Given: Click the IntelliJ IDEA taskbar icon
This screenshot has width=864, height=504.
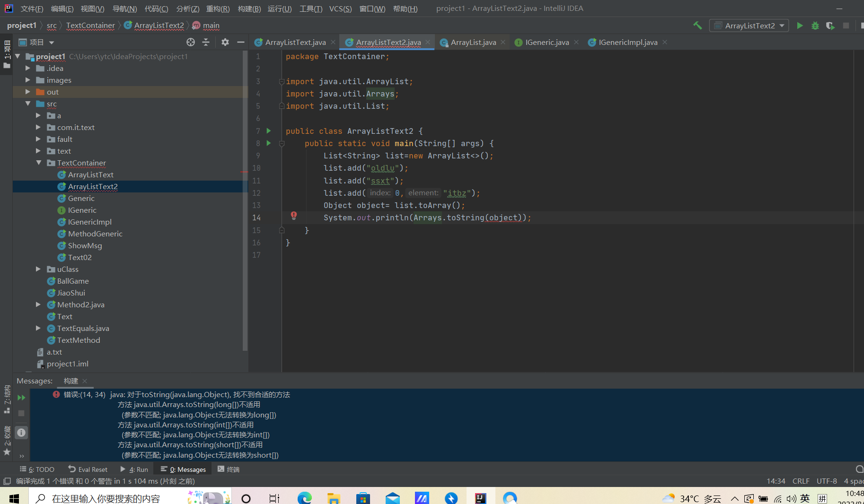Looking at the screenshot, I should click(480, 498).
